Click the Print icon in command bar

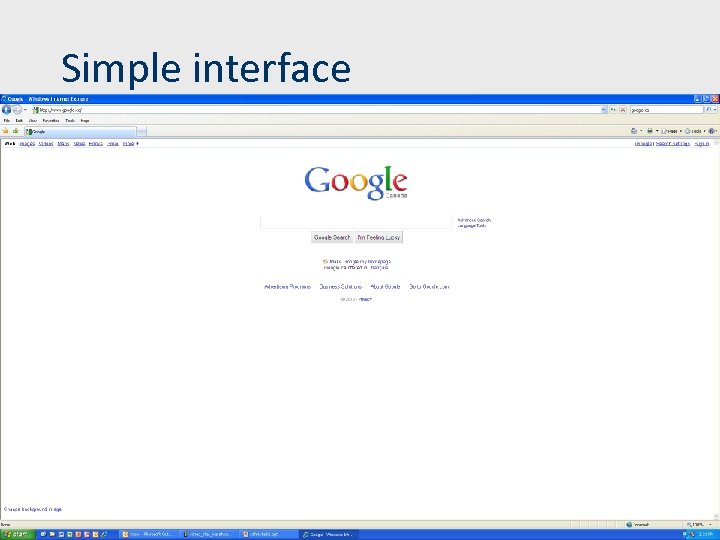coord(650,131)
